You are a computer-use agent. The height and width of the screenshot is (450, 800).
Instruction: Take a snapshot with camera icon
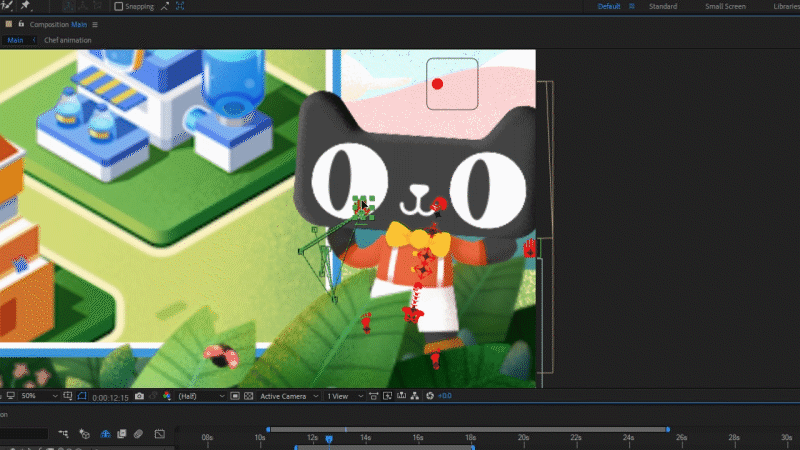pyautogui.click(x=139, y=396)
